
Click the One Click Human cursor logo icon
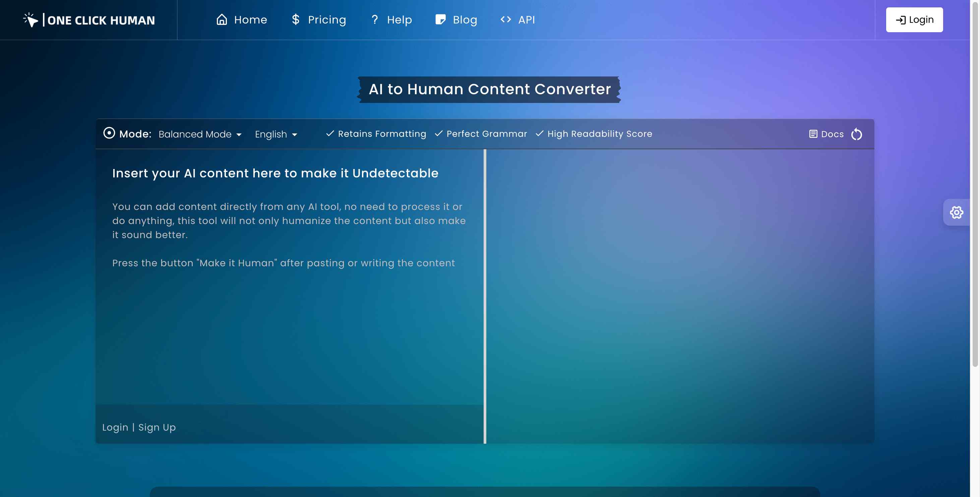click(x=30, y=20)
